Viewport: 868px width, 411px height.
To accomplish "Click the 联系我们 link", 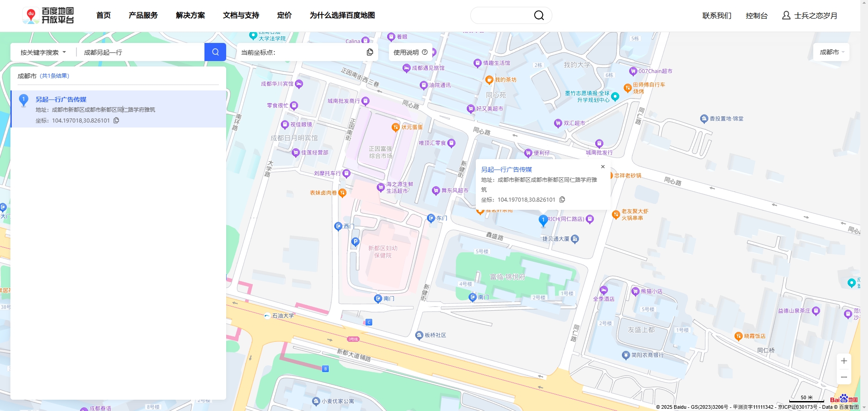I will [716, 15].
